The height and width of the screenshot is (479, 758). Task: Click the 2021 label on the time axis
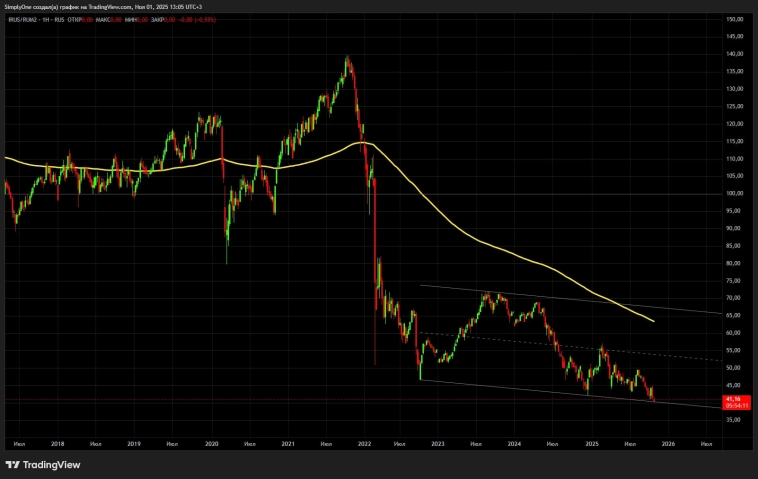[288, 444]
